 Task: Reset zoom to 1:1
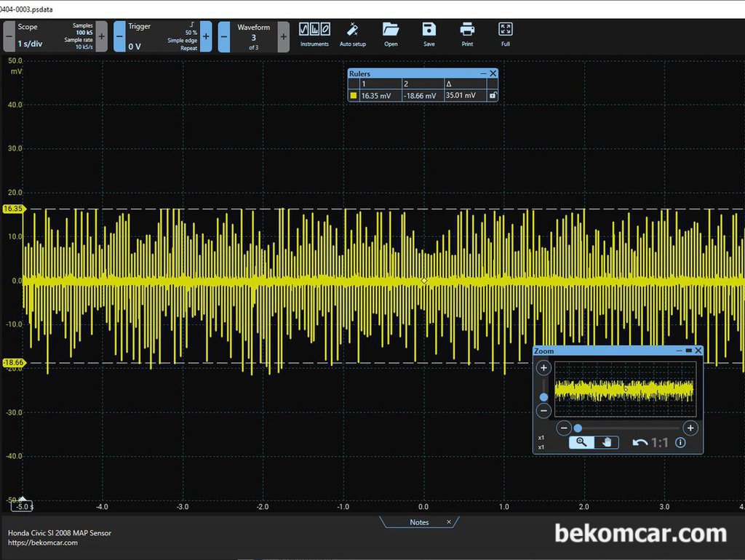pos(660,443)
